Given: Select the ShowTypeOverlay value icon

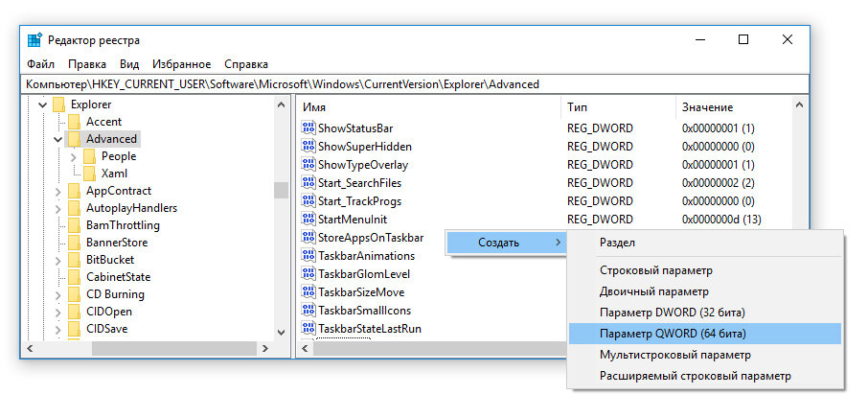Looking at the screenshot, I should (x=308, y=165).
